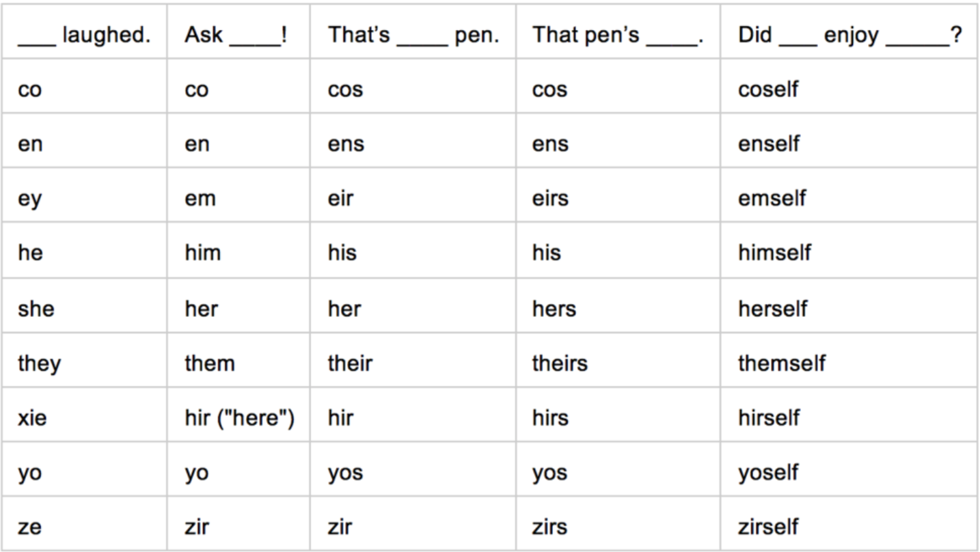The width and height of the screenshot is (980, 552).
Task: Select the "hers" cell
Action: click(554, 308)
